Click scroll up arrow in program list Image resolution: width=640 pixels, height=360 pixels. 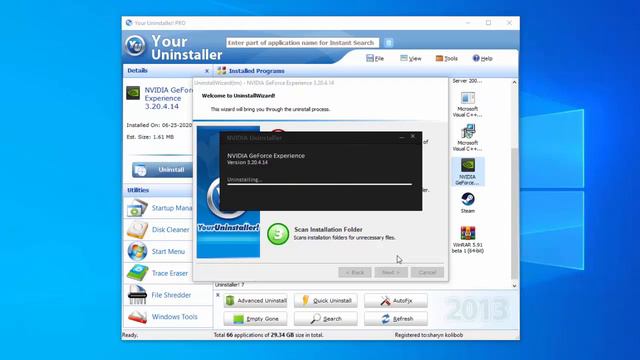[514, 82]
